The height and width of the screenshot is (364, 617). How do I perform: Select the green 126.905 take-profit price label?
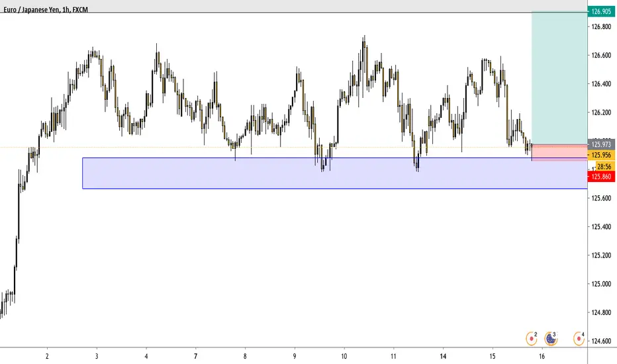(x=601, y=11)
